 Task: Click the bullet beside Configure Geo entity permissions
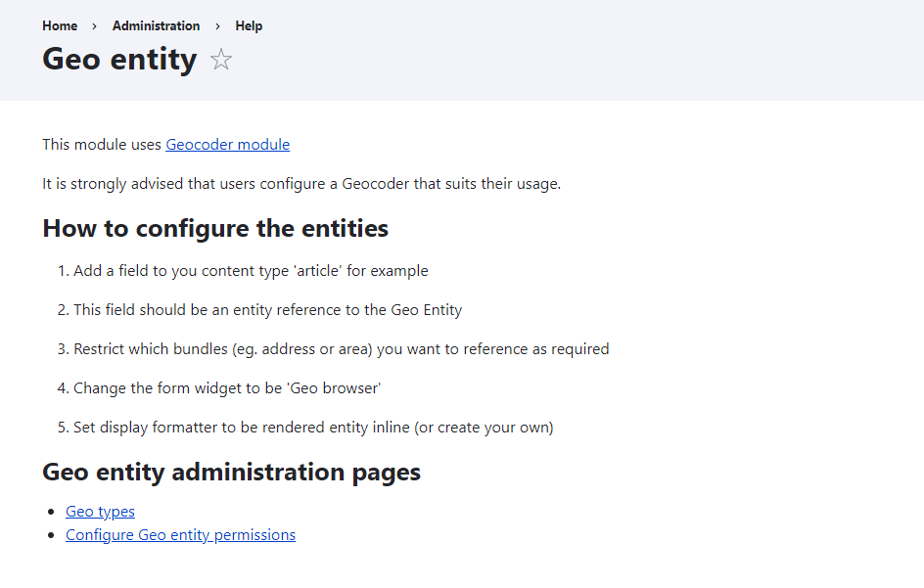(53, 534)
